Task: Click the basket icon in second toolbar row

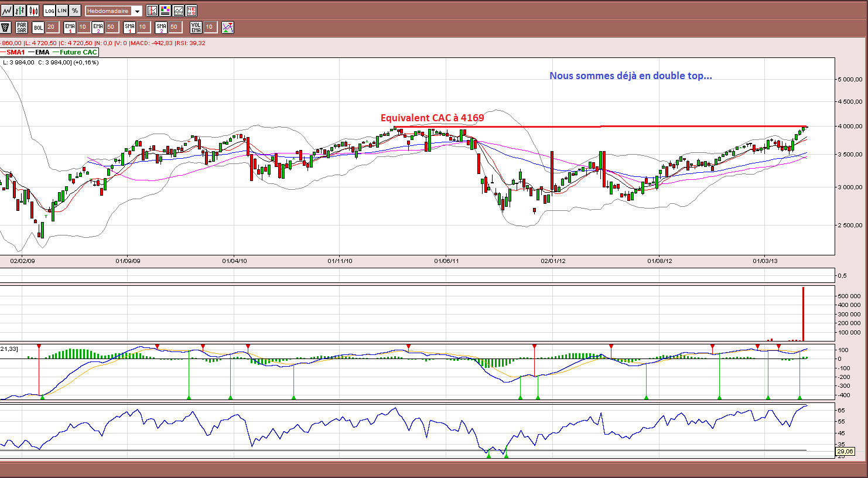Action: click(x=6, y=27)
